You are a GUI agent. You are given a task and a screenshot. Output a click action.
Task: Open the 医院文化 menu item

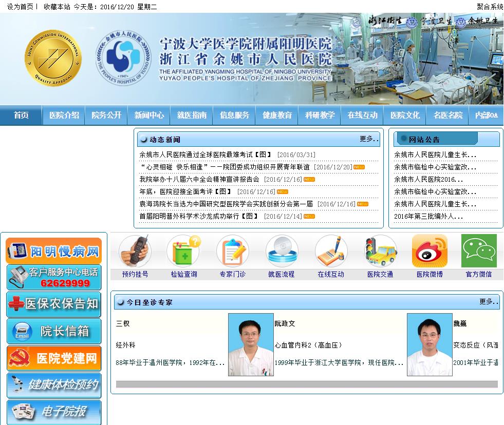pos(405,115)
